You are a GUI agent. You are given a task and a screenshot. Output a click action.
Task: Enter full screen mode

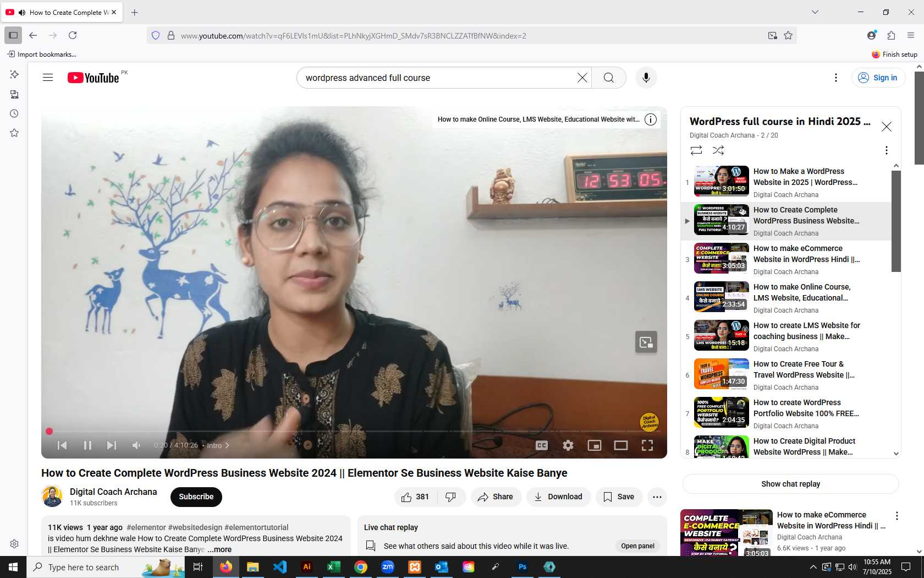pos(647,445)
